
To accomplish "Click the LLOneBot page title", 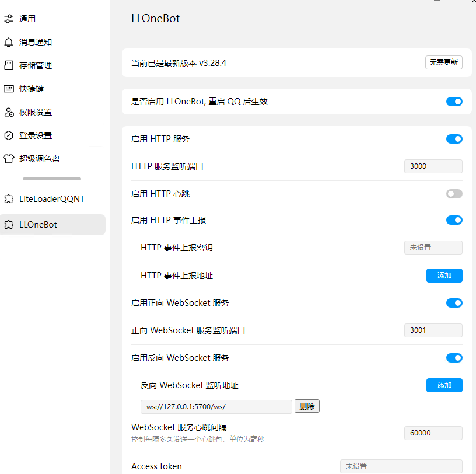I will click(x=155, y=18).
